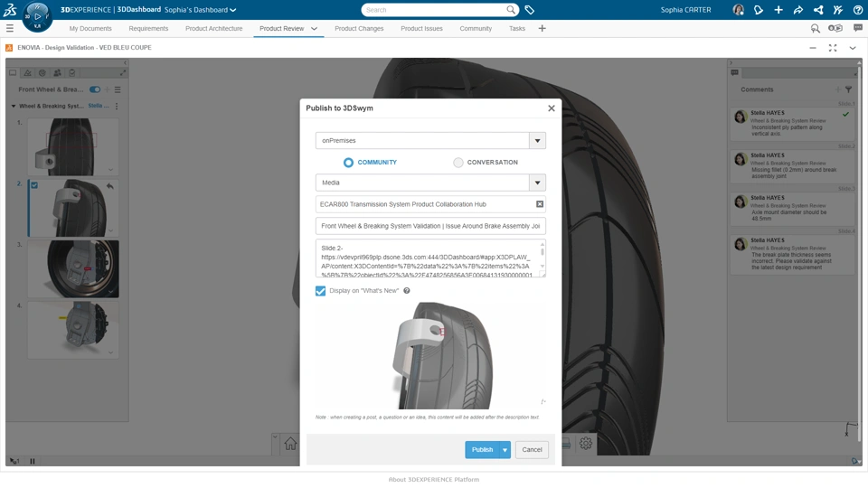Select the COMMUNITY radio button
The image size is (868, 488).
(348, 162)
